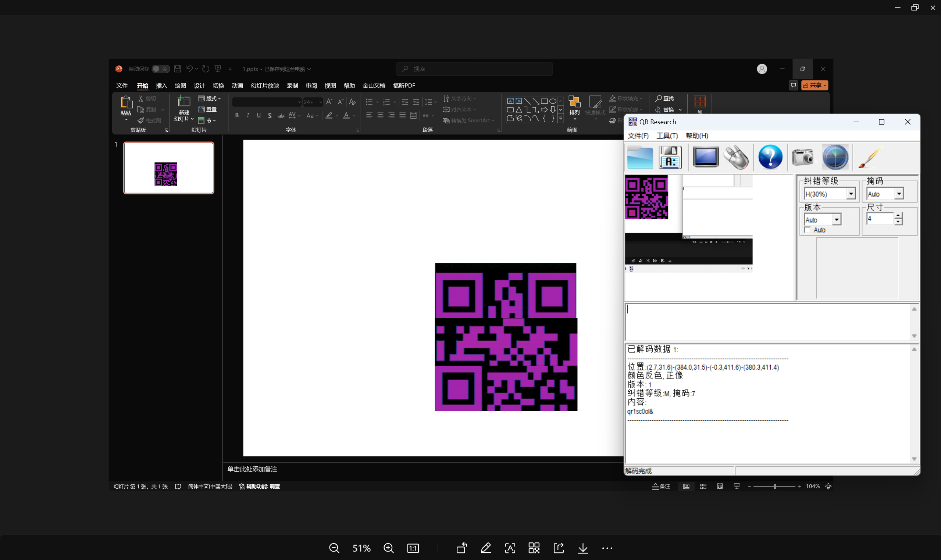Click the download icon in viewer toolbar
Viewport: 941px width, 560px height.
583,548
